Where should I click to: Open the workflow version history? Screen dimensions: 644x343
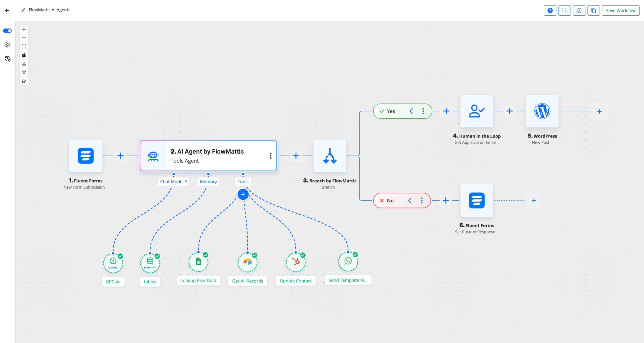7,59
